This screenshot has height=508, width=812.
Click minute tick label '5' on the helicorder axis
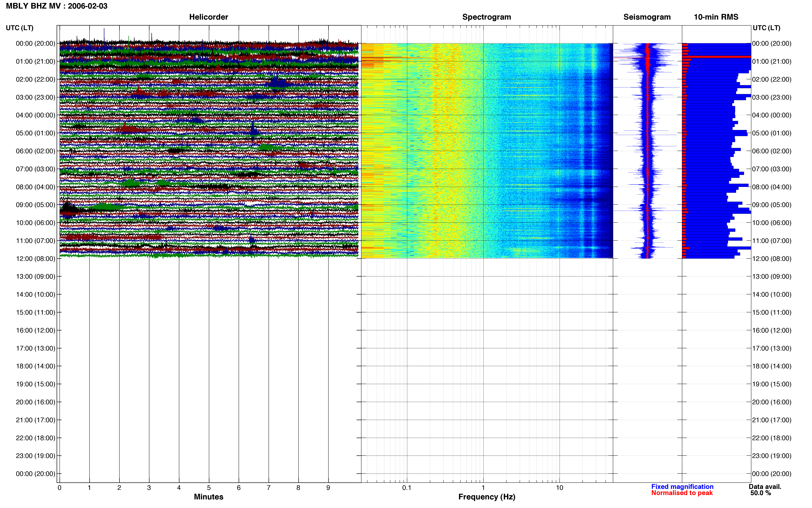209,488
